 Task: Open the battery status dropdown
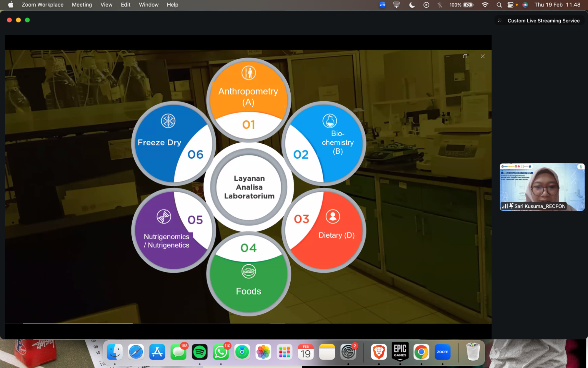(468, 5)
